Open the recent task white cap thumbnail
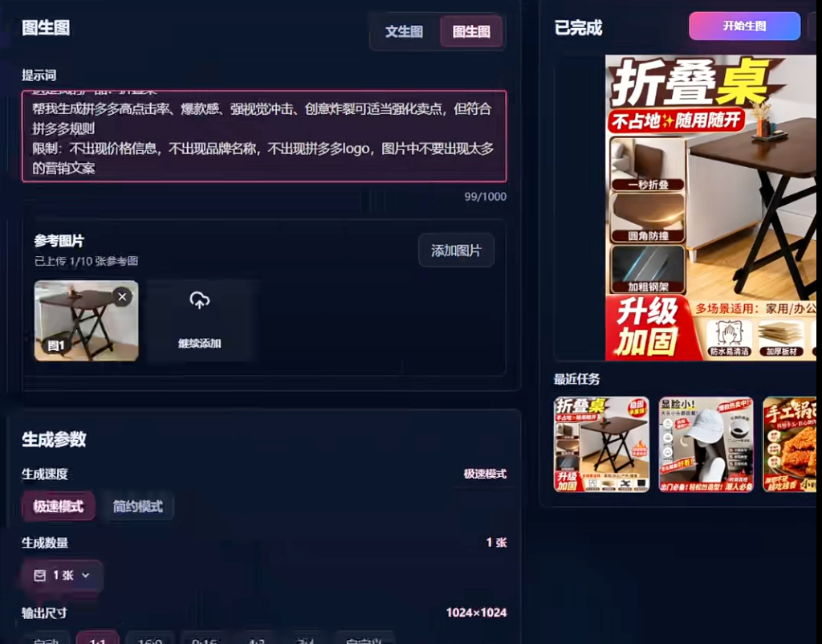 [x=706, y=444]
